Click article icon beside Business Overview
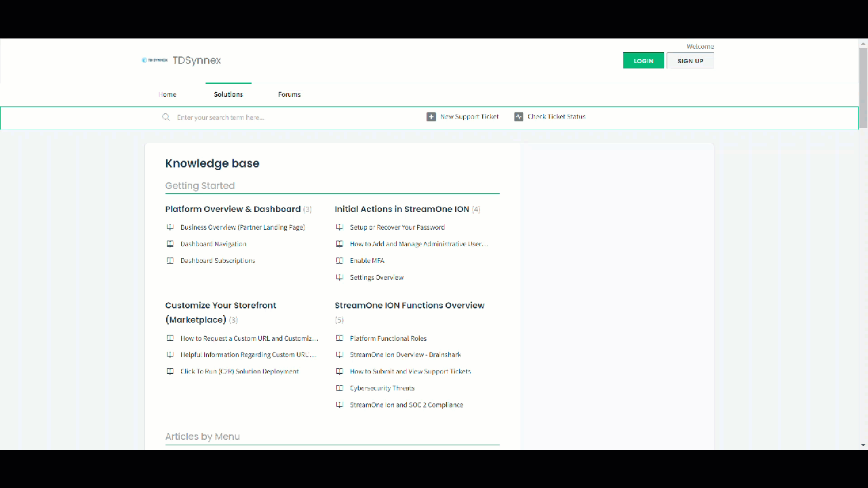Viewport: 868px width, 488px height. [170, 227]
